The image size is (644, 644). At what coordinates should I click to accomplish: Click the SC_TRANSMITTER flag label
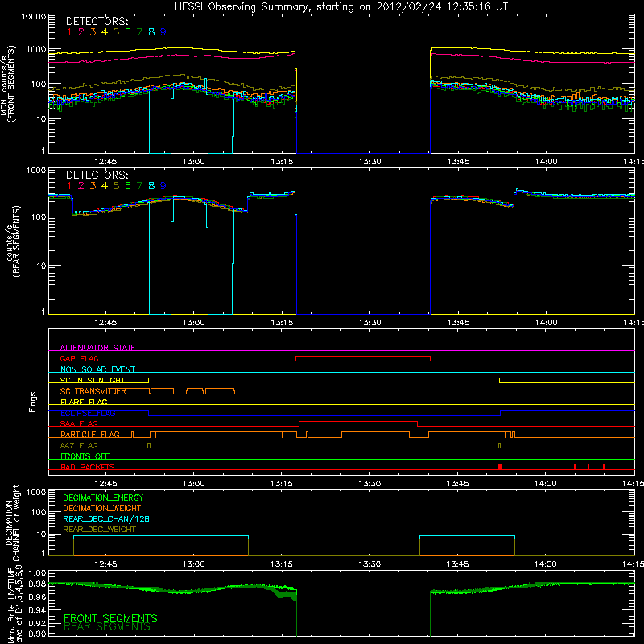[x=93, y=391]
